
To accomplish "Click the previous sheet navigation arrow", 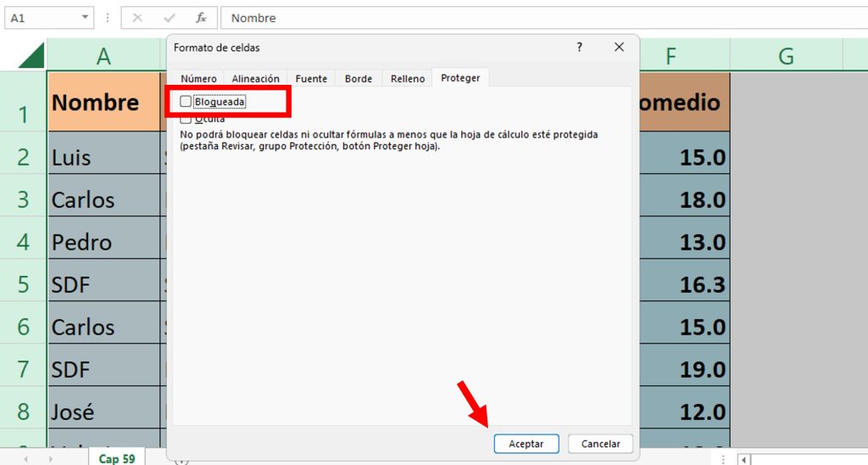I will pyautogui.click(x=26, y=459).
